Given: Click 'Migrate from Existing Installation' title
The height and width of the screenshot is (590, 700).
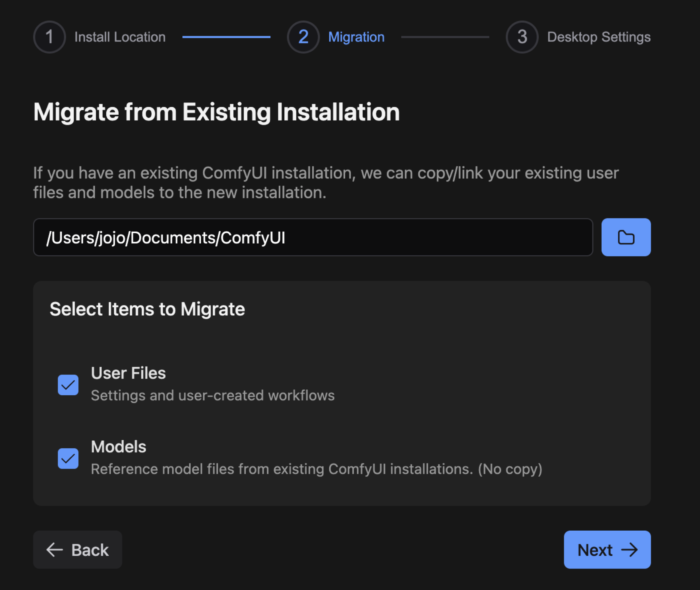Looking at the screenshot, I should click(217, 112).
